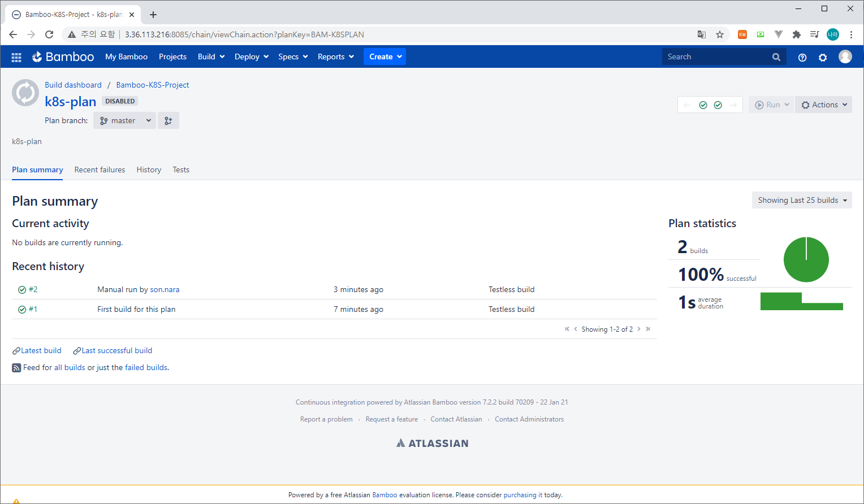
Task: Open the all builds feed link
Action: pyautogui.click(x=70, y=367)
